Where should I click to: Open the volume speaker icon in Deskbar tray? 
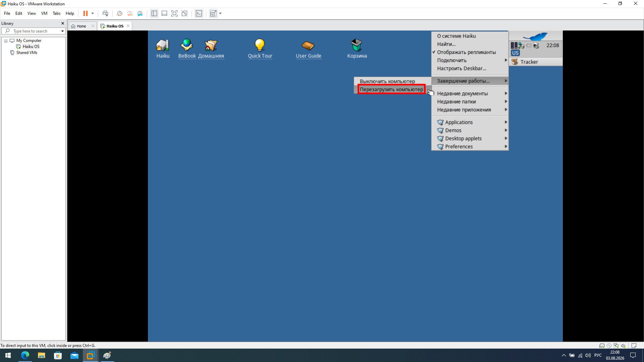[x=536, y=46]
